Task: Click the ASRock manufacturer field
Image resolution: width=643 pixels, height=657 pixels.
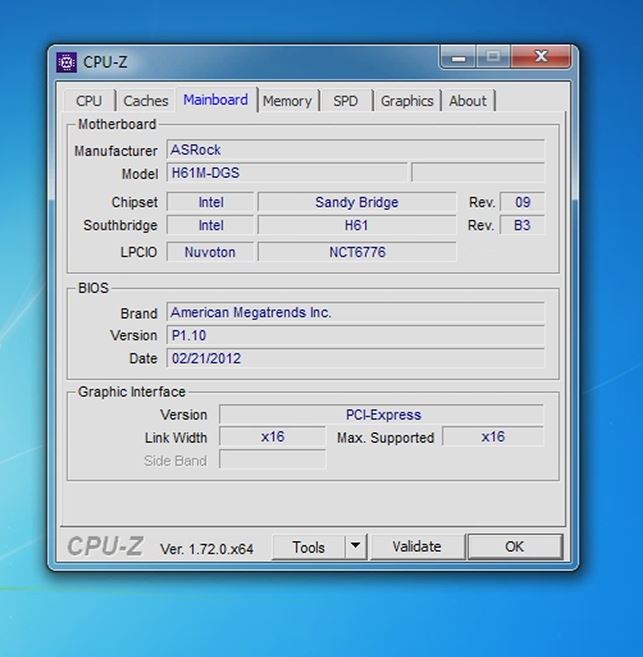Action: [x=356, y=150]
